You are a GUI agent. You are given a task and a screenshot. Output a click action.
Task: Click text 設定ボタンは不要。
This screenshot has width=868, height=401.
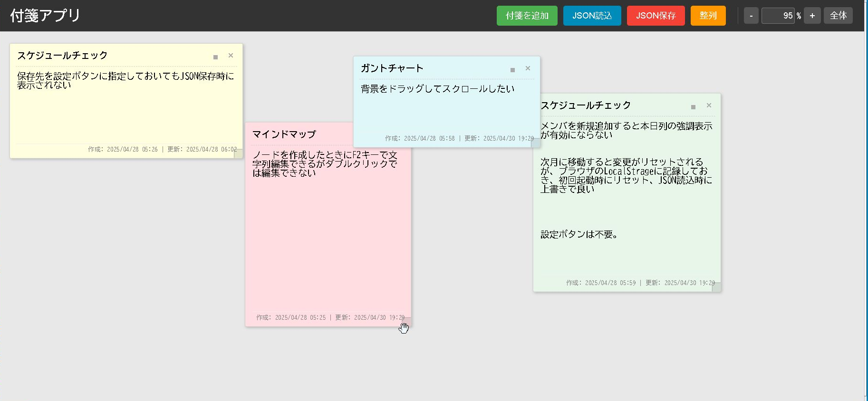tap(579, 234)
